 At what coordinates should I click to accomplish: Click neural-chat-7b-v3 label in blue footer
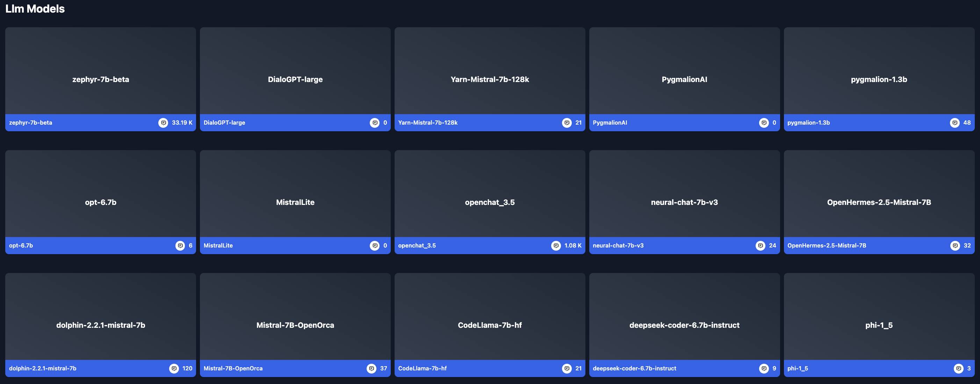tap(618, 246)
